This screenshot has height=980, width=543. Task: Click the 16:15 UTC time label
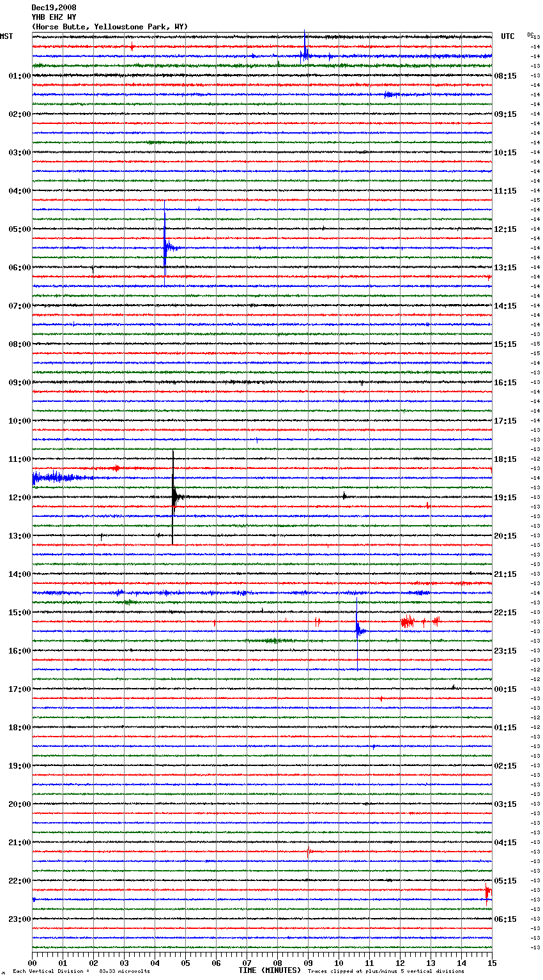pos(505,383)
